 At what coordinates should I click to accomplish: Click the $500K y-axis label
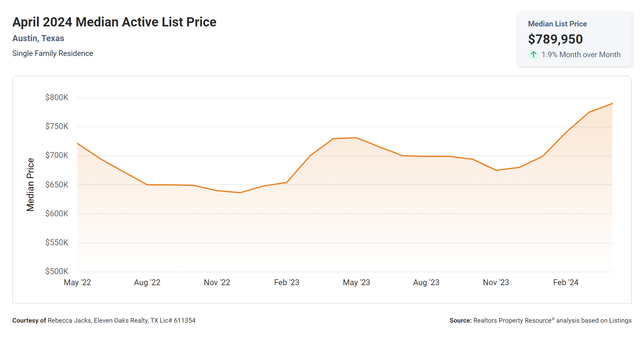coord(57,271)
